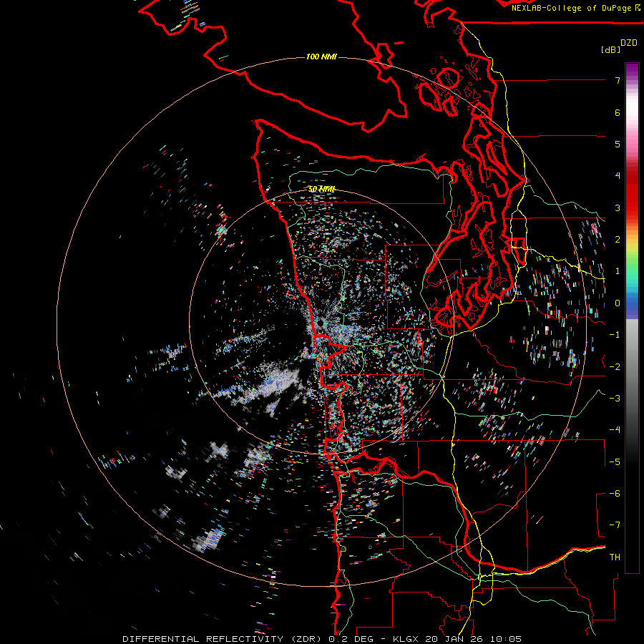Click the 0 value on the color scale

[x=618, y=303]
